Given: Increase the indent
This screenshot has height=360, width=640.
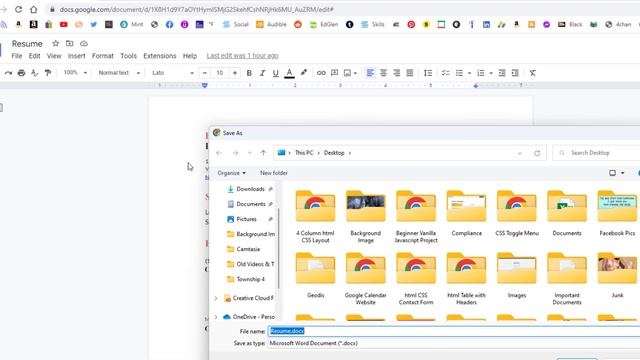Looking at the screenshot, I should click(515, 73).
